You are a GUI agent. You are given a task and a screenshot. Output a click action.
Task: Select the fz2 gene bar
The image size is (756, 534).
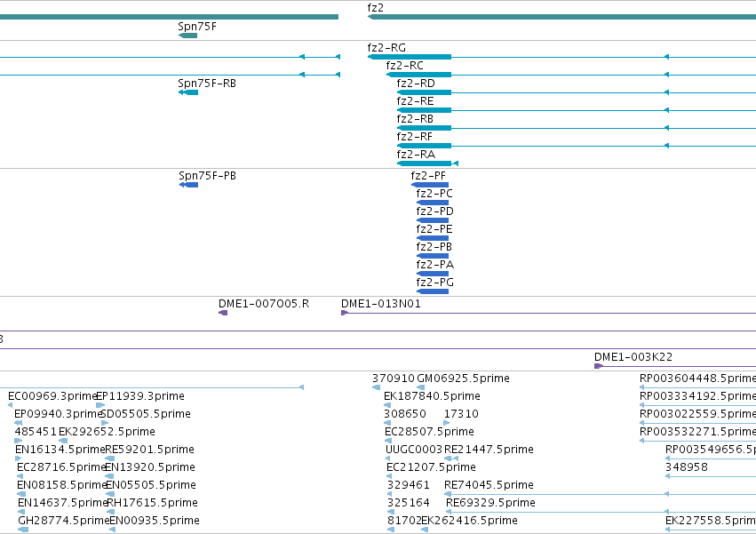coord(561,18)
